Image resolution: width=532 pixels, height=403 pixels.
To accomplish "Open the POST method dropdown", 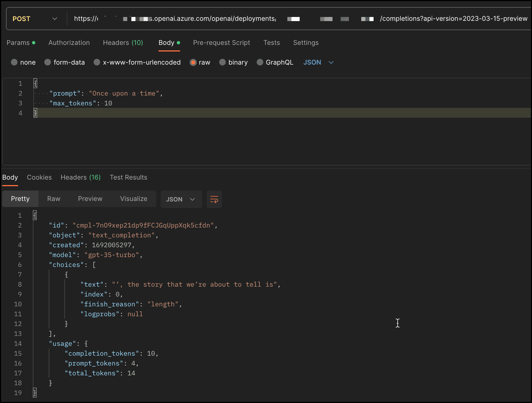I will click(x=35, y=19).
